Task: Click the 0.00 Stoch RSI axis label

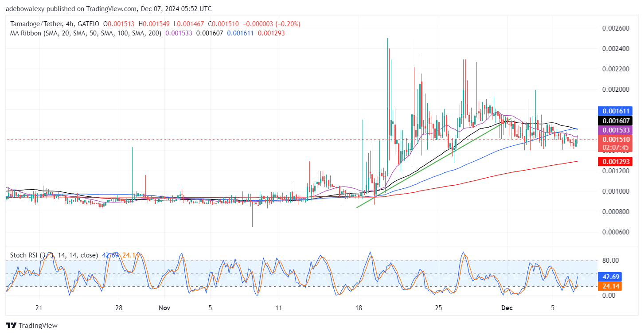Action: point(609,295)
